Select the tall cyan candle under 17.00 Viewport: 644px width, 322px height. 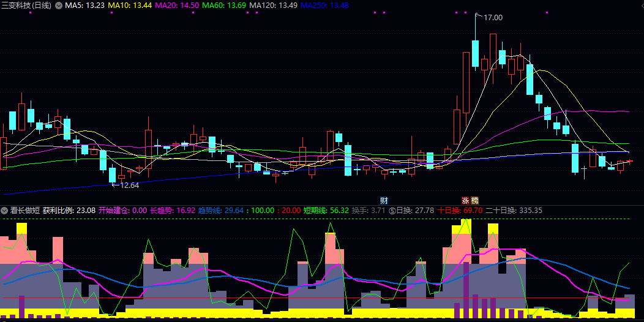[476, 53]
